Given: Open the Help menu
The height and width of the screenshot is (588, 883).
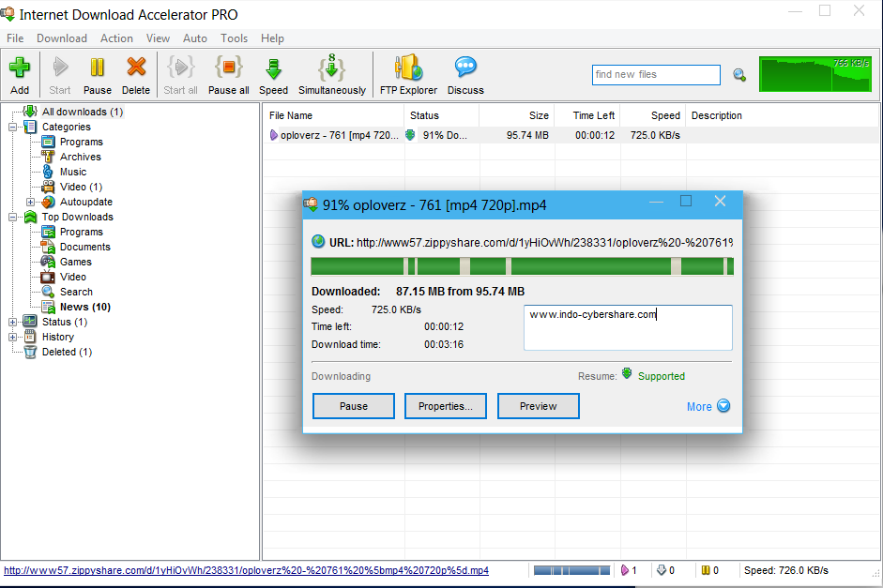Looking at the screenshot, I should coord(272,38).
